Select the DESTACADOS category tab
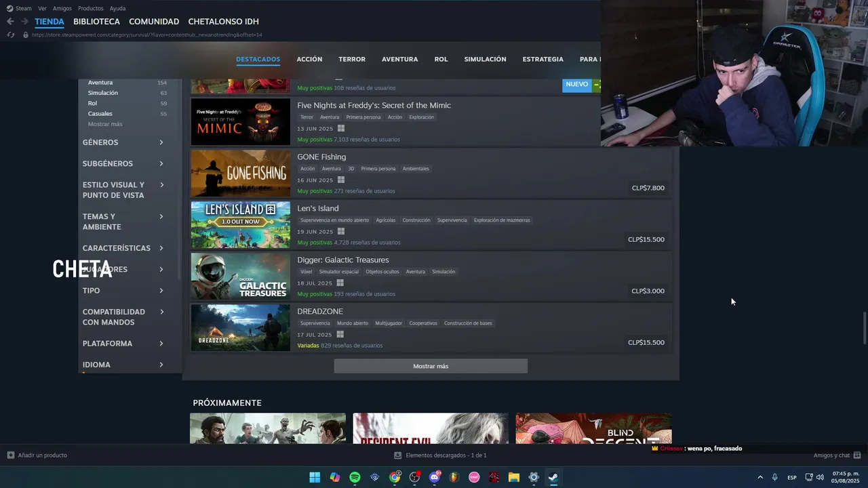868x488 pixels. click(258, 59)
